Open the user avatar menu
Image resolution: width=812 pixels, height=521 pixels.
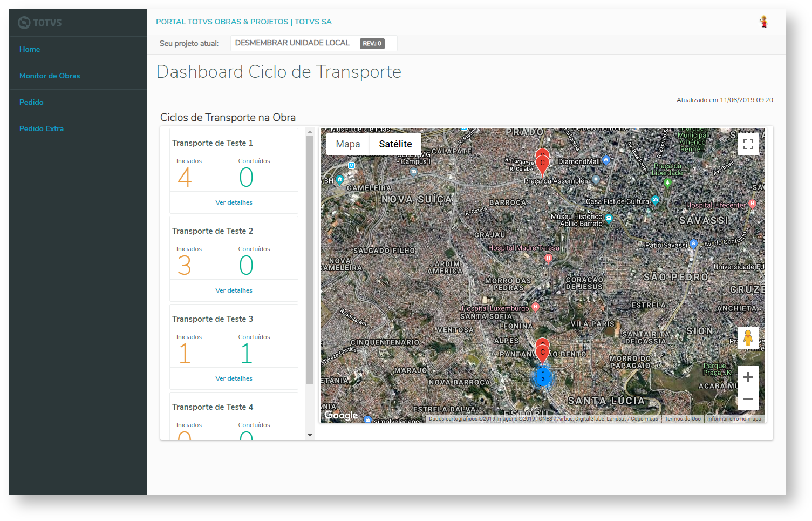[763, 22]
